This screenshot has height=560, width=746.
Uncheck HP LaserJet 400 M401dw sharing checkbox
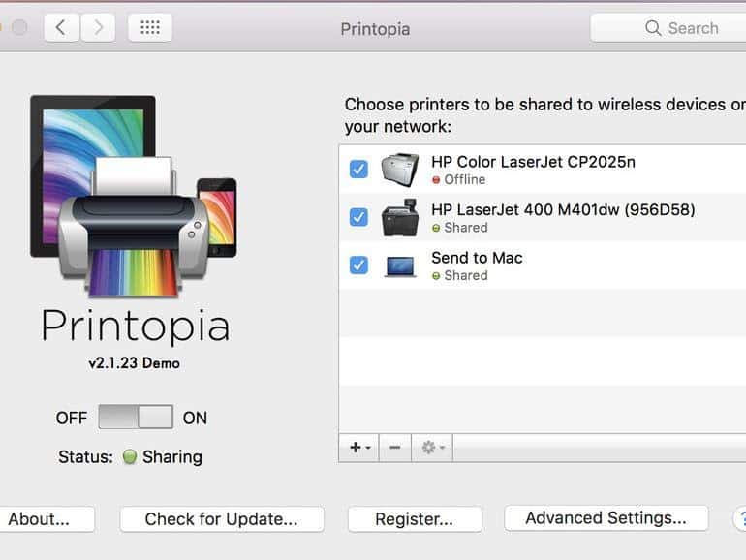click(358, 217)
